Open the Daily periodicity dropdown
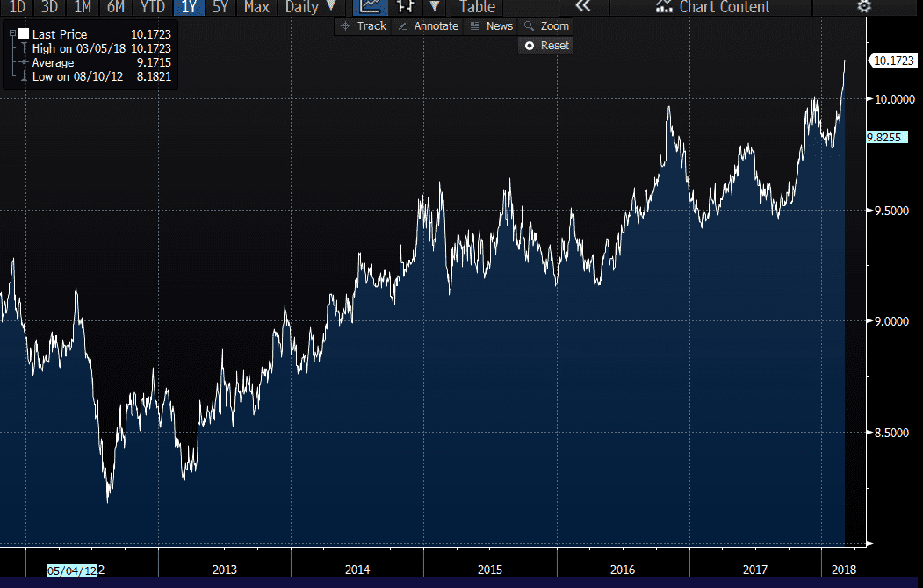 pyautogui.click(x=310, y=7)
